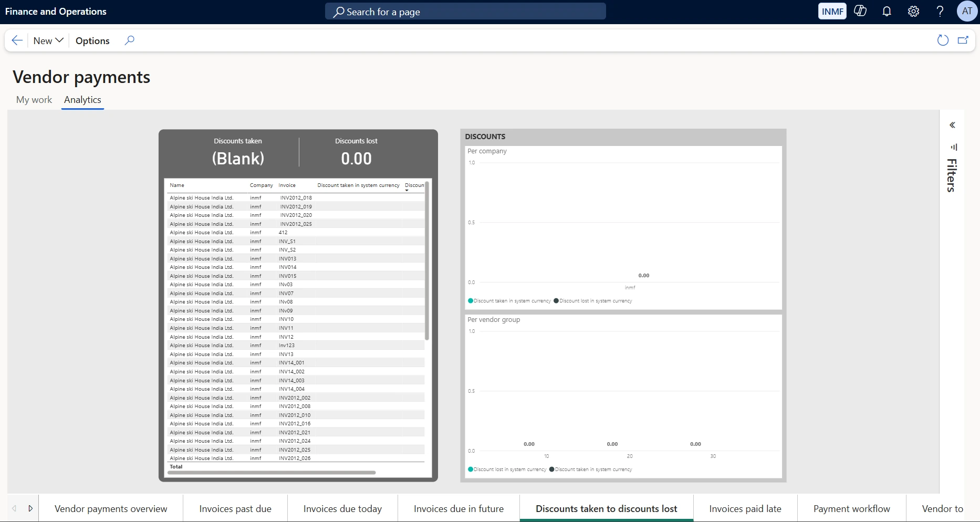Screen dimensions: 980x522
Task: Expand the Filters pane with the double chevron
Action: click(x=952, y=125)
